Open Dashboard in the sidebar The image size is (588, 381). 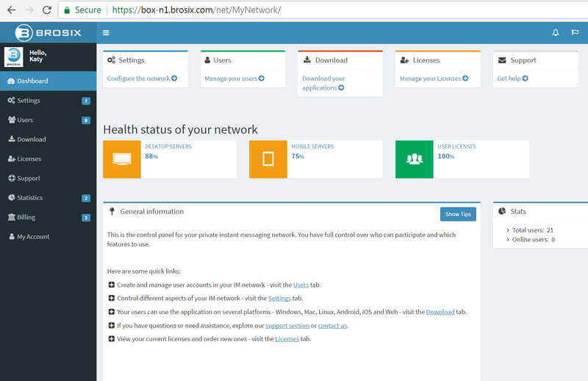(48, 81)
